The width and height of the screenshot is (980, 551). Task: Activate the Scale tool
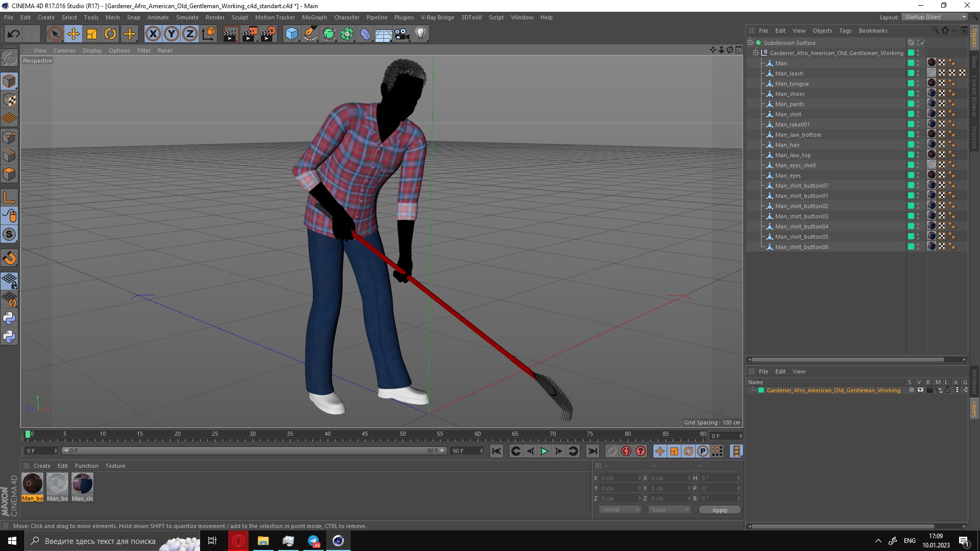[x=92, y=34]
